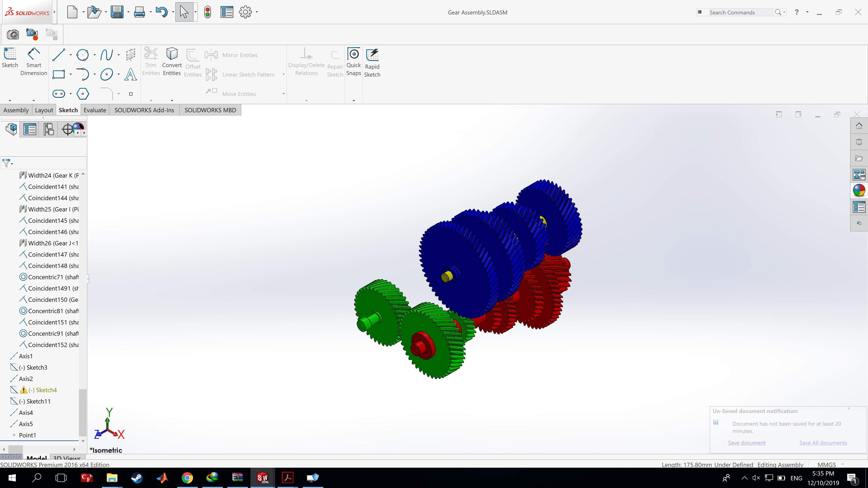Screen dimensions: 868x488
Task: Switch to the 3D Views tab
Action: 67,458
